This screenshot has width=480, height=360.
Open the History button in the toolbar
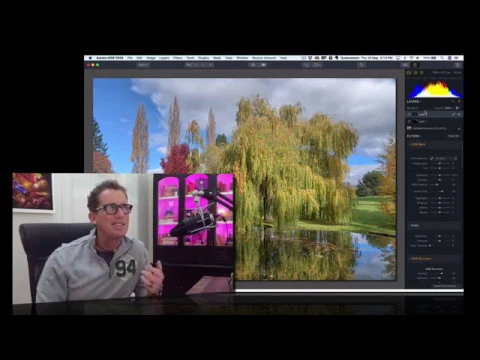(317, 65)
